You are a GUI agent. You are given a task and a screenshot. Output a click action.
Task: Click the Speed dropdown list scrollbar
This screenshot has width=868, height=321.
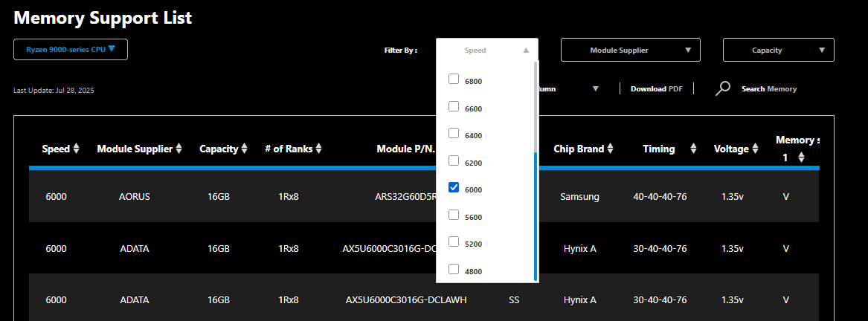pyautogui.click(x=536, y=215)
